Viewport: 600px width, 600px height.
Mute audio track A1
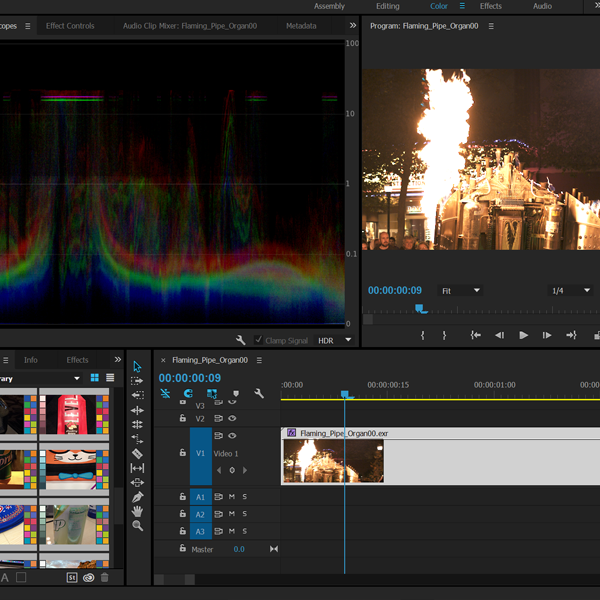pyautogui.click(x=231, y=497)
